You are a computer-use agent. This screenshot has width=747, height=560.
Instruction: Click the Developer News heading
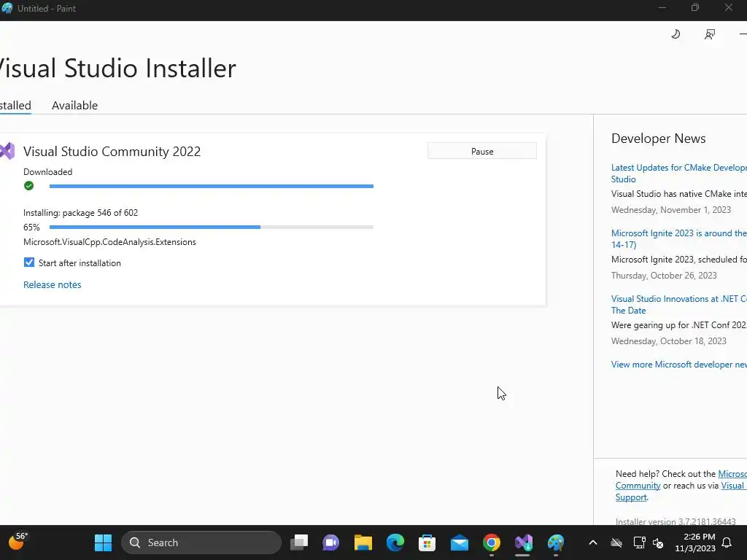pos(659,139)
